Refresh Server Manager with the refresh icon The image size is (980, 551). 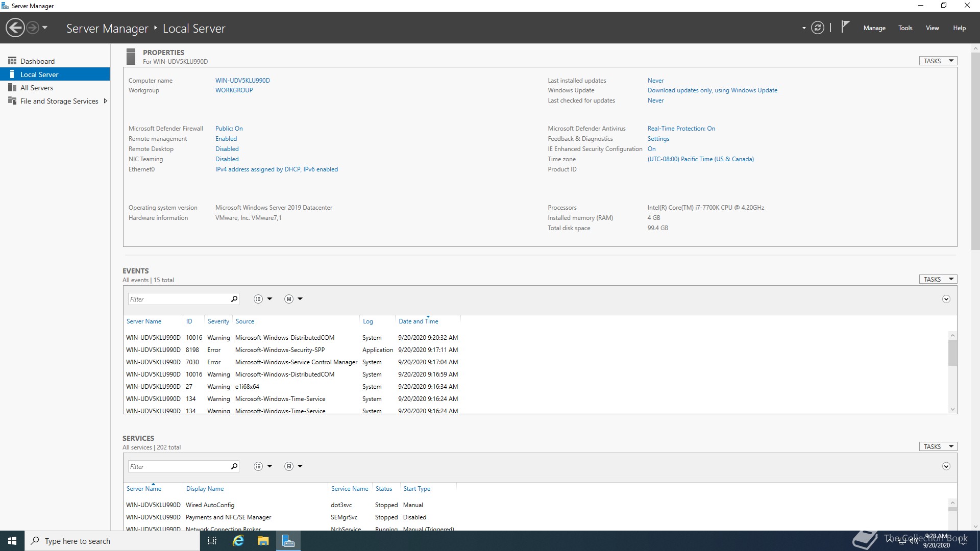tap(818, 28)
